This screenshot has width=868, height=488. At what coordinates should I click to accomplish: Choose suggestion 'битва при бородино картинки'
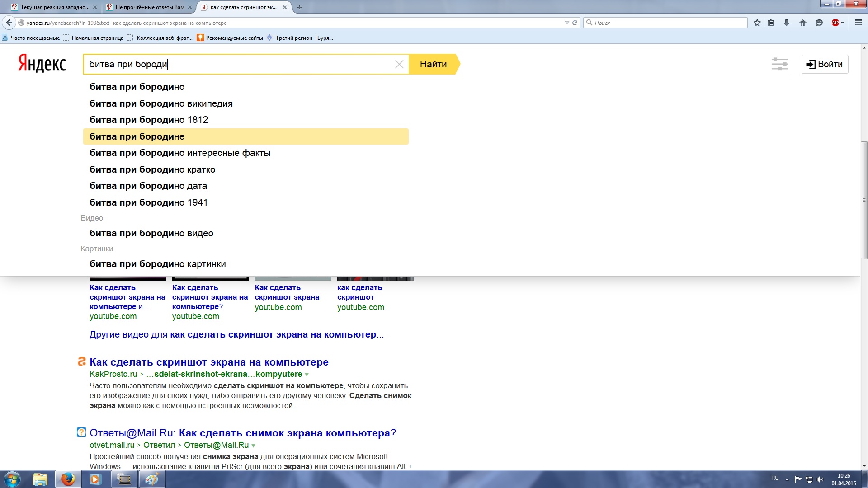pyautogui.click(x=245, y=264)
